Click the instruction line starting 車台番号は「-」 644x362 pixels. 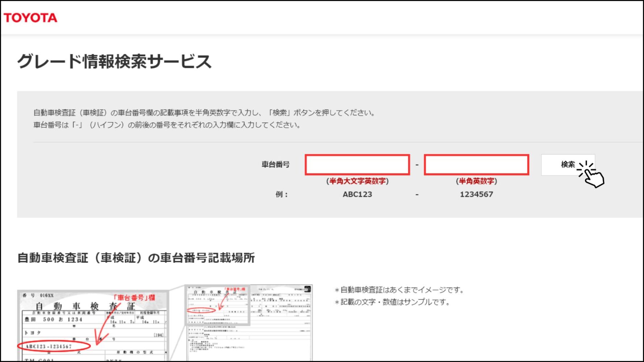[167, 125]
